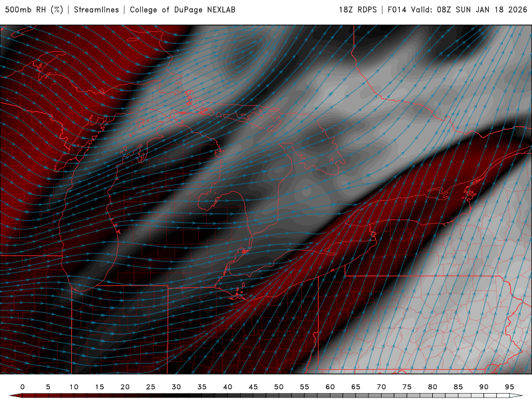This screenshot has width=532, height=399.
Task: Click the '60' colorbar scale label
Action: (330, 387)
